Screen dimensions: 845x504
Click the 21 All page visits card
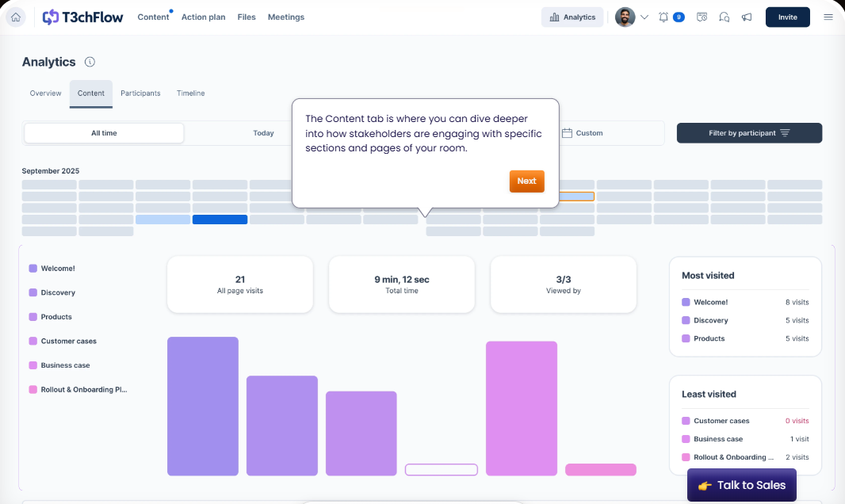pos(240,284)
